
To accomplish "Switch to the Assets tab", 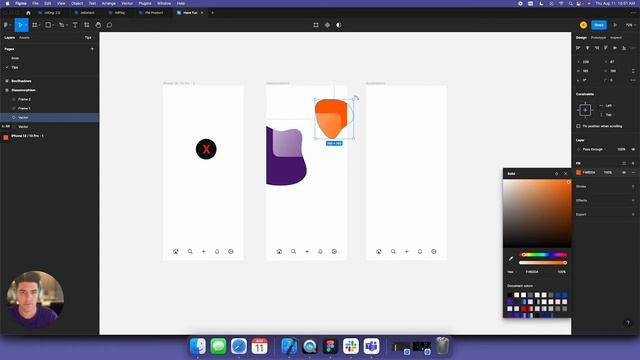I will pyautogui.click(x=24, y=38).
